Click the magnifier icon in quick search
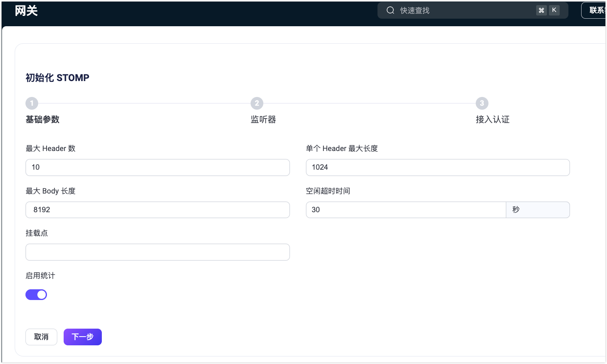607x364 pixels. pyautogui.click(x=390, y=10)
